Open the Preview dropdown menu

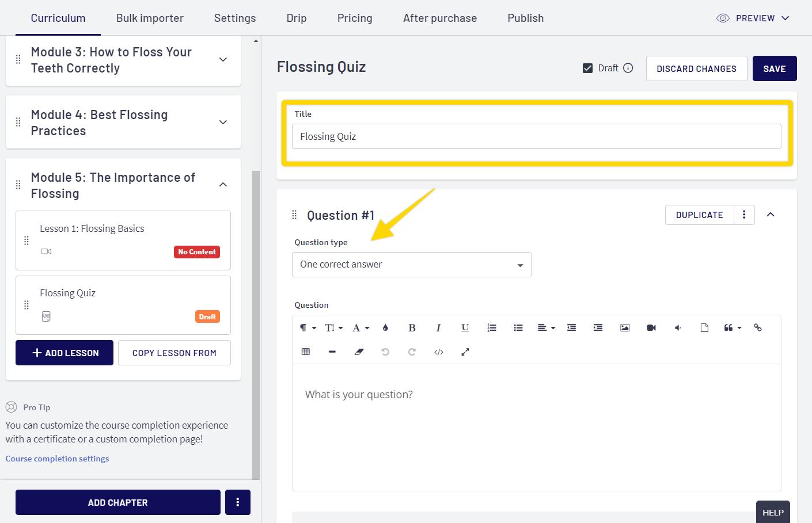click(x=753, y=18)
